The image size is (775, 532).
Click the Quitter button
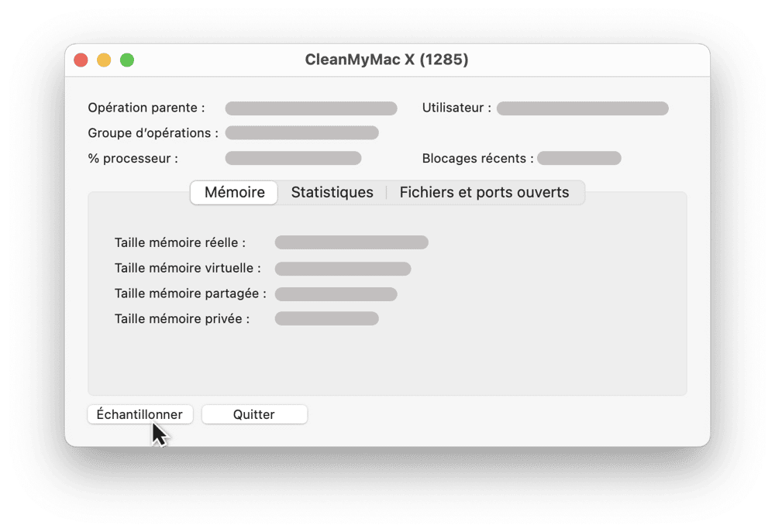click(x=254, y=414)
